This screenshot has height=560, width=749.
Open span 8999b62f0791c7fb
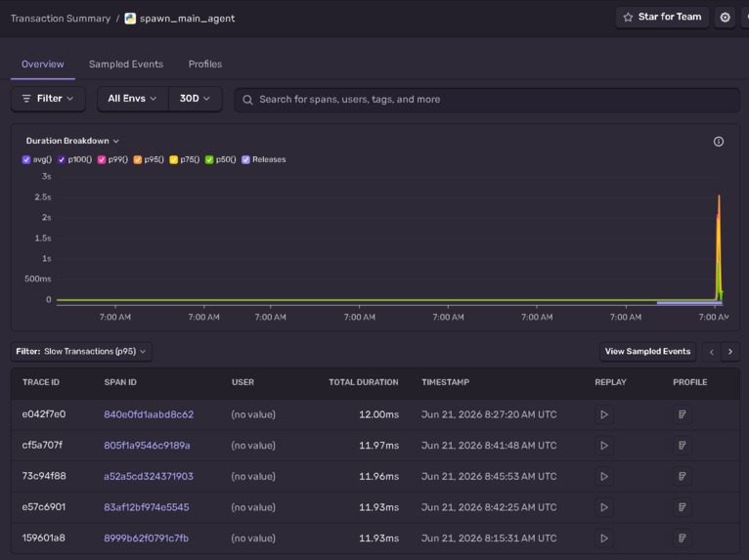coord(146,538)
